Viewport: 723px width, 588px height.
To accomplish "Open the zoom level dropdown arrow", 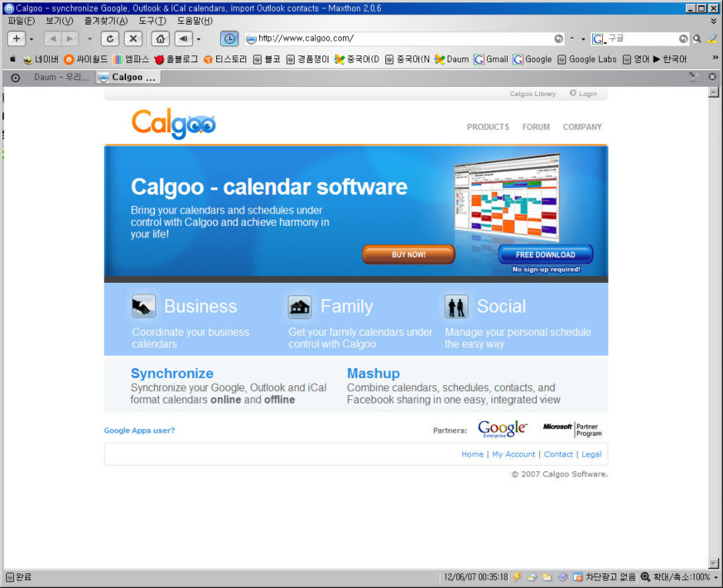I will click(716, 577).
